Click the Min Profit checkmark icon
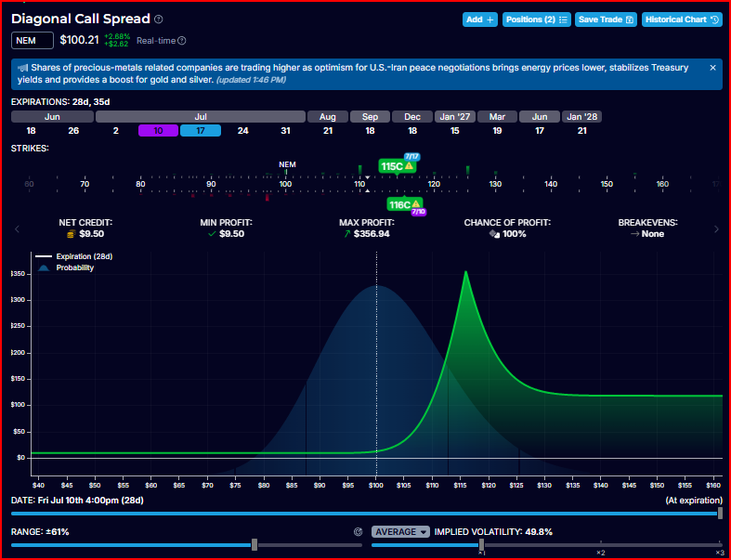The width and height of the screenshot is (731, 560). click(212, 234)
